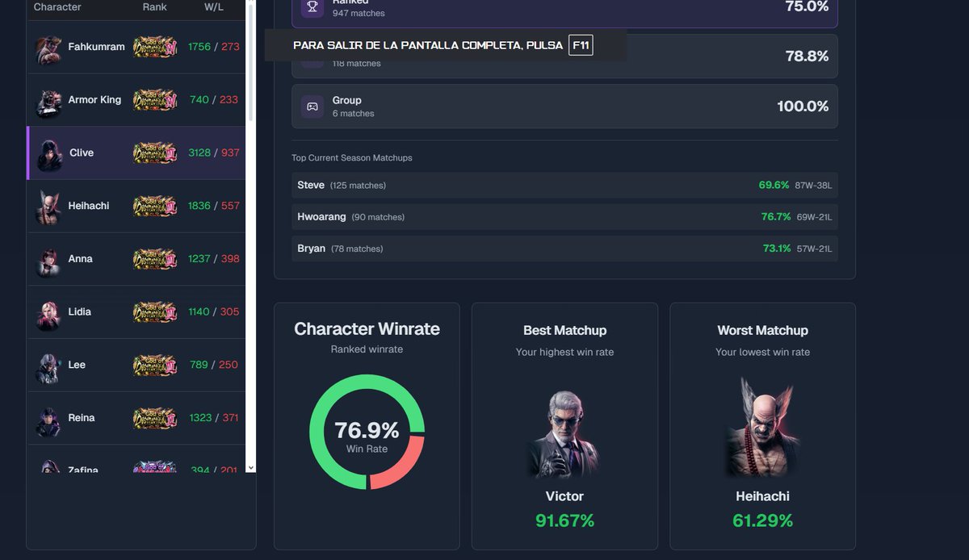The image size is (969, 560).
Task: Click the 78.8% winrate value
Action: pos(807,56)
